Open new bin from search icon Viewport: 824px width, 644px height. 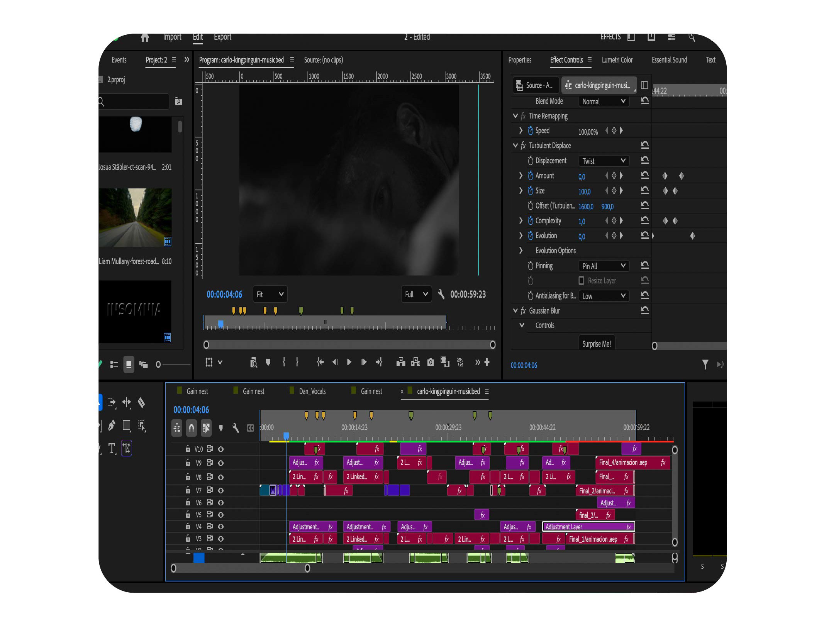point(178,102)
